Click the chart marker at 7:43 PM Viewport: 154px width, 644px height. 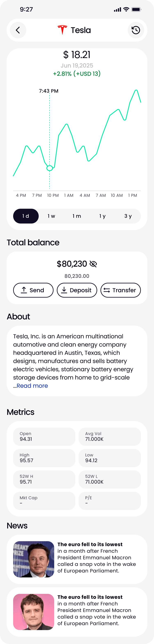(x=50, y=168)
